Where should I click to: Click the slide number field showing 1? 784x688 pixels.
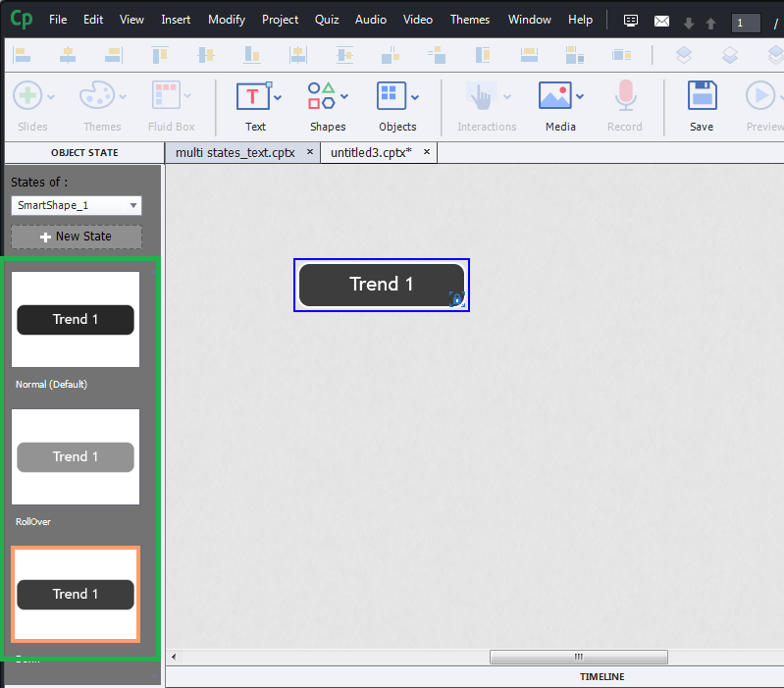[746, 23]
